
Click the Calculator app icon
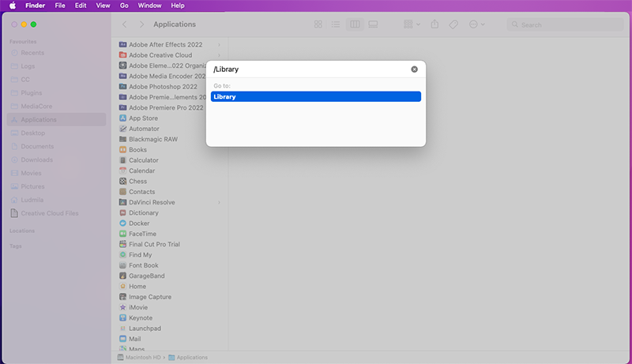click(x=123, y=159)
